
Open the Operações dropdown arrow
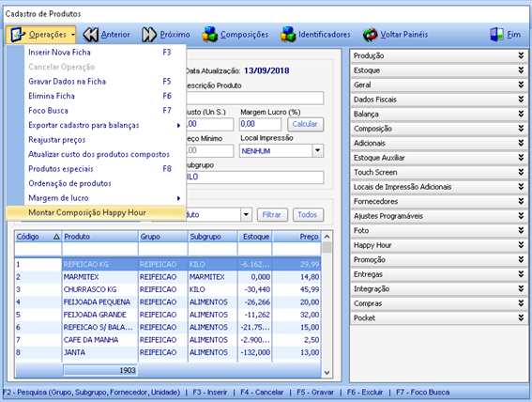click(73, 35)
